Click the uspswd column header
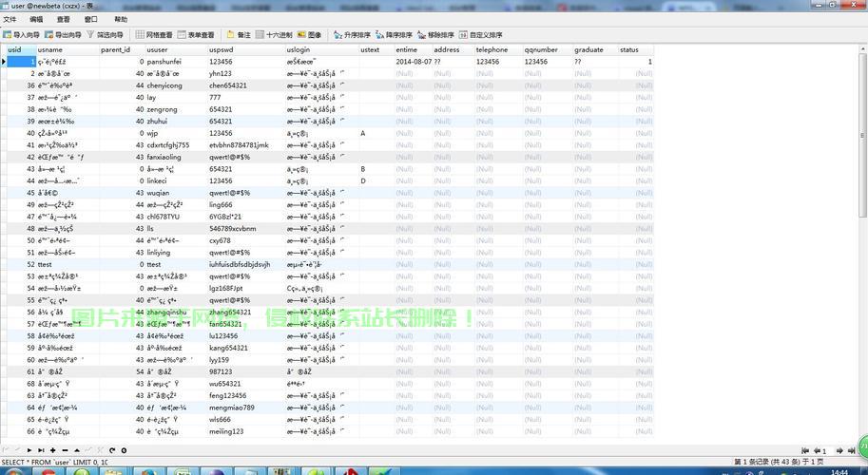This screenshot has width=868, height=475. coord(246,49)
